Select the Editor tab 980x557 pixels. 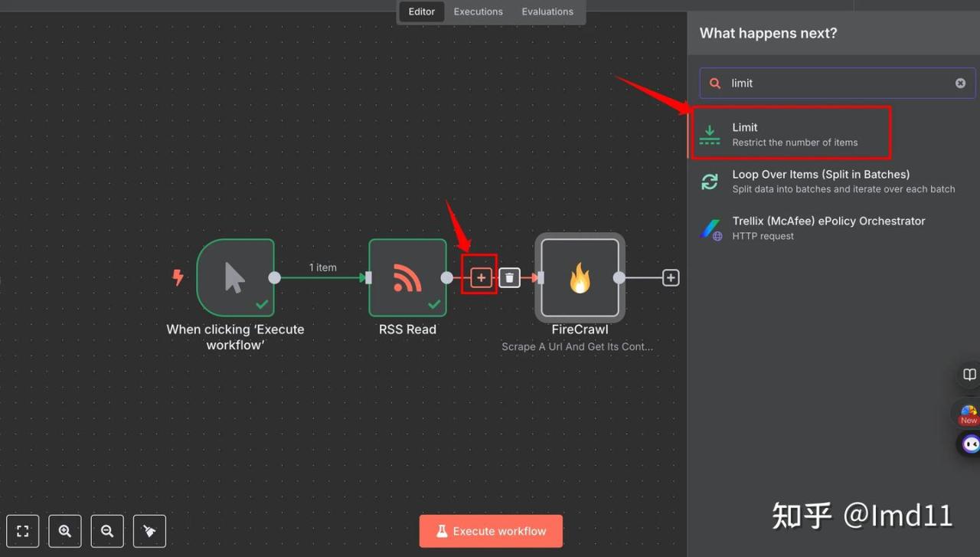point(421,11)
